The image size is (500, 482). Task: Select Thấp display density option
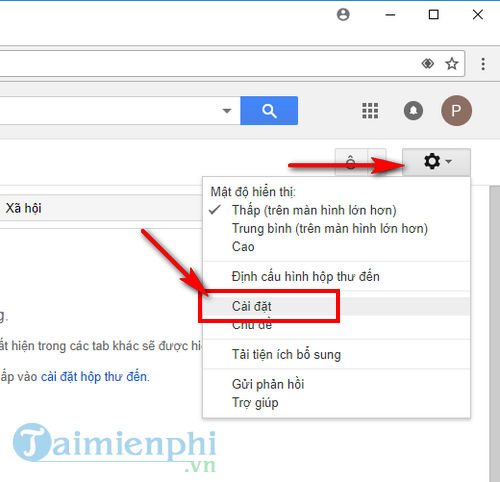coord(314,210)
